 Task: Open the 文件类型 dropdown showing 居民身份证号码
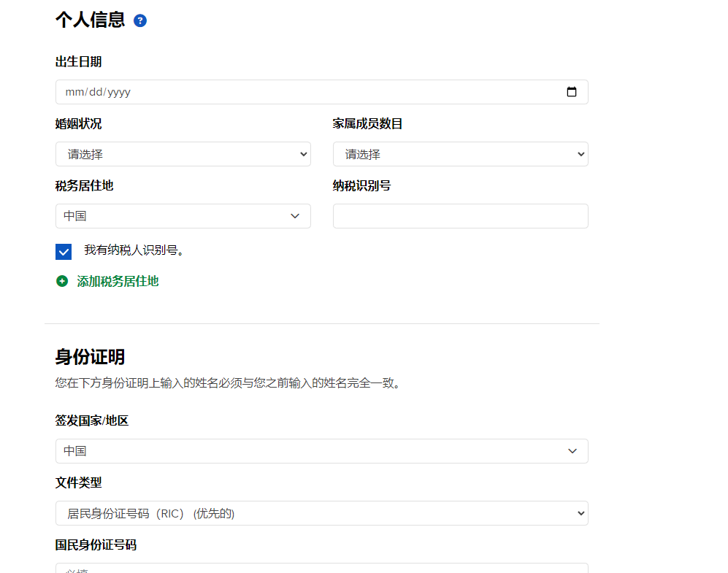(x=321, y=513)
